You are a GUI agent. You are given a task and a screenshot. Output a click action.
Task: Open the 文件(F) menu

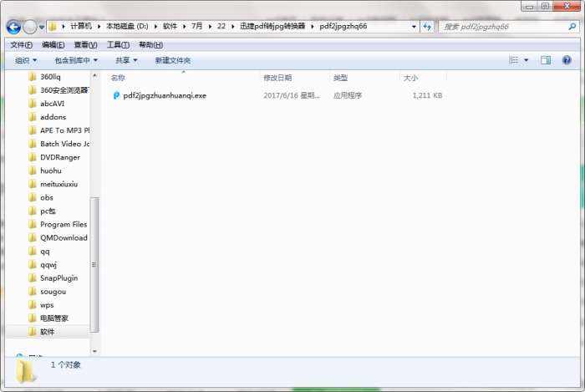pyautogui.click(x=21, y=45)
